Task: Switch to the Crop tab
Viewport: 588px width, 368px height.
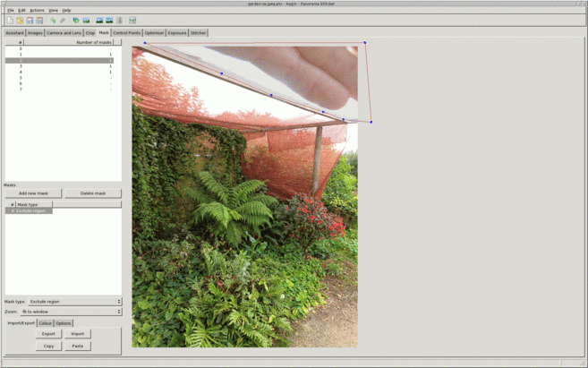Action: click(x=90, y=33)
